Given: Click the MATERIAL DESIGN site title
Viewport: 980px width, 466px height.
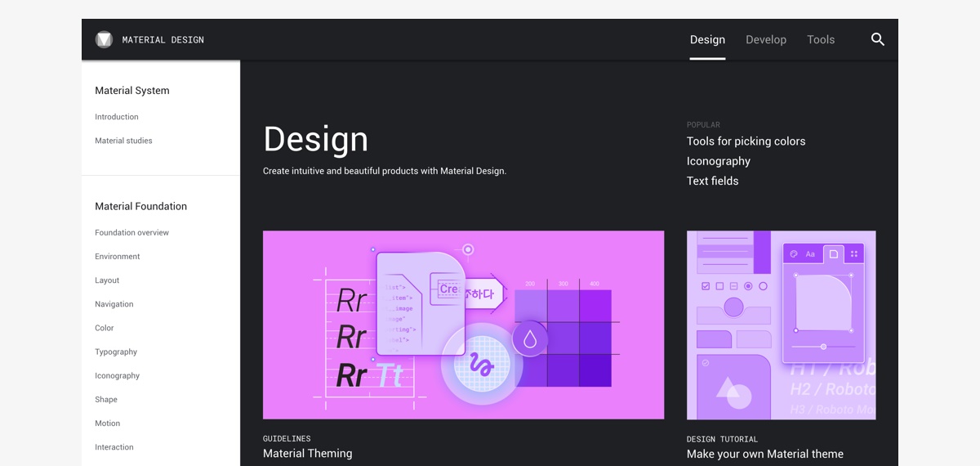Looking at the screenshot, I should point(163,39).
